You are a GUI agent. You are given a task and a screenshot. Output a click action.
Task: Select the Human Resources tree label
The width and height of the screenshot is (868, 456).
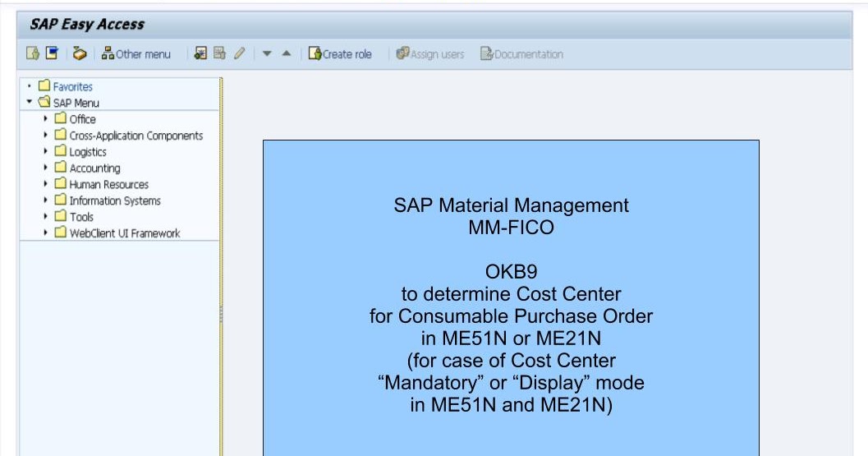(109, 185)
